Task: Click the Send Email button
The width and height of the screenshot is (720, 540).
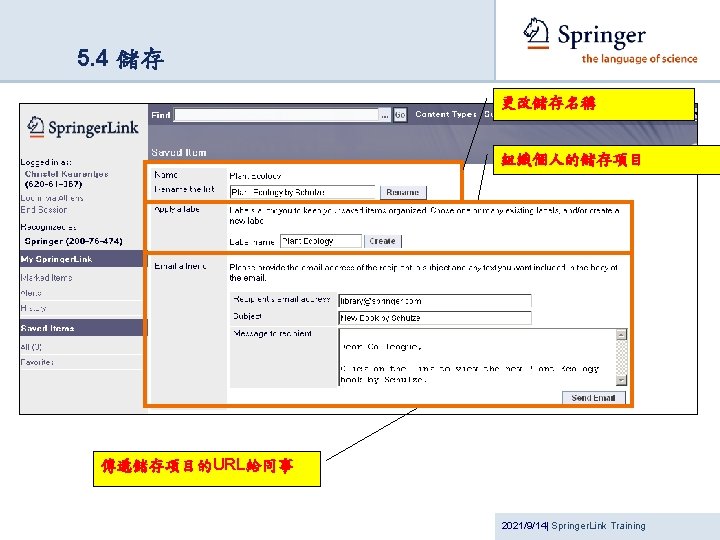Action: (x=593, y=398)
